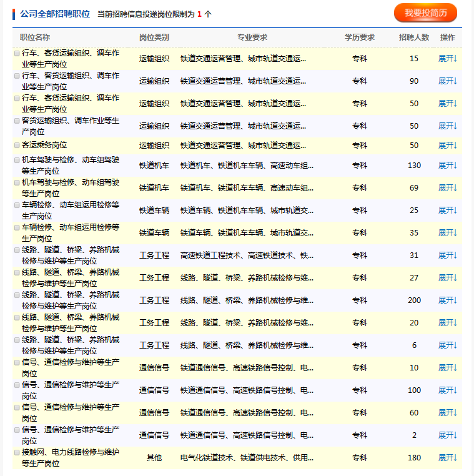Select checkbox for 接触网、电力线路检修 job
The width and height of the screenshot is (474, 476).
coord(17,452)
